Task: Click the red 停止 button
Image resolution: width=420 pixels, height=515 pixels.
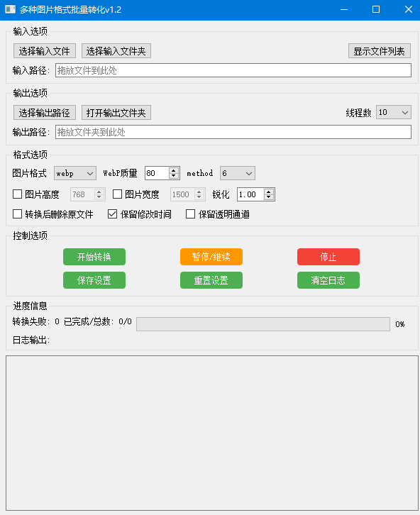Action: click(x=328, y=257)
